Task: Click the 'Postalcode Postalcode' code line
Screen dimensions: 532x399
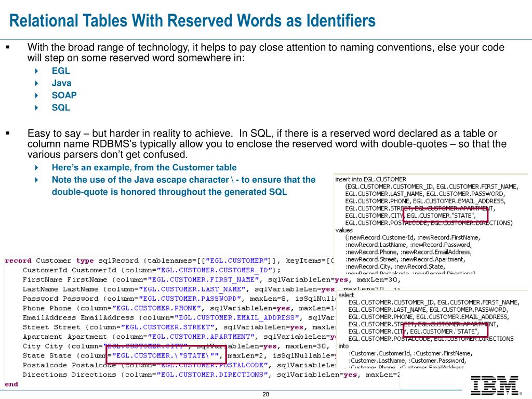Action: click(x=179, y=365)
